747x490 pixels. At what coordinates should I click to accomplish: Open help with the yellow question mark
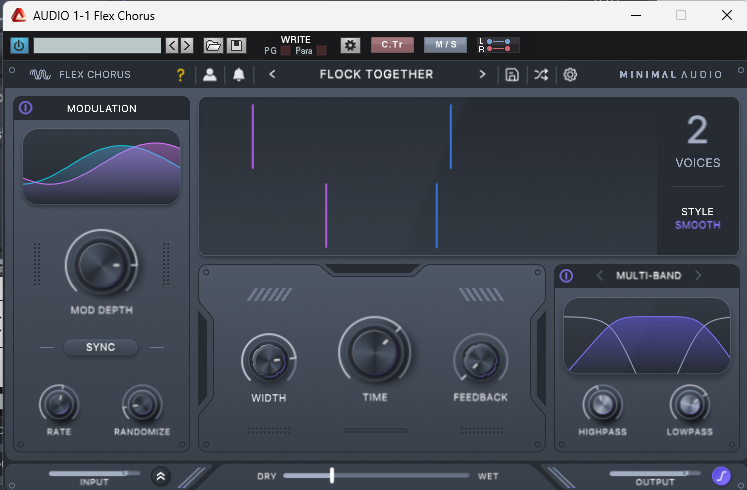pos(181,75)
